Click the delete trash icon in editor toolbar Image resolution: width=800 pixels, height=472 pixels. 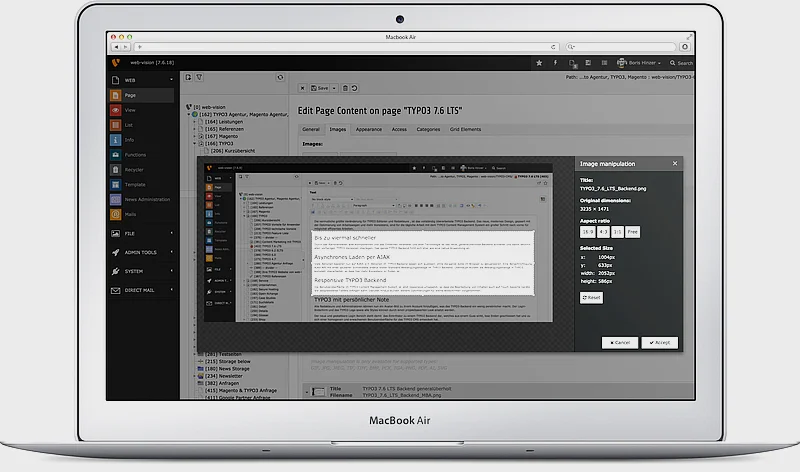tap(345, 88)
